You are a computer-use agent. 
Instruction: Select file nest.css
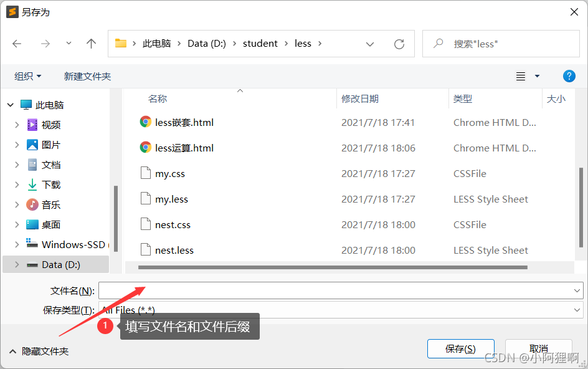click(173, 224)
